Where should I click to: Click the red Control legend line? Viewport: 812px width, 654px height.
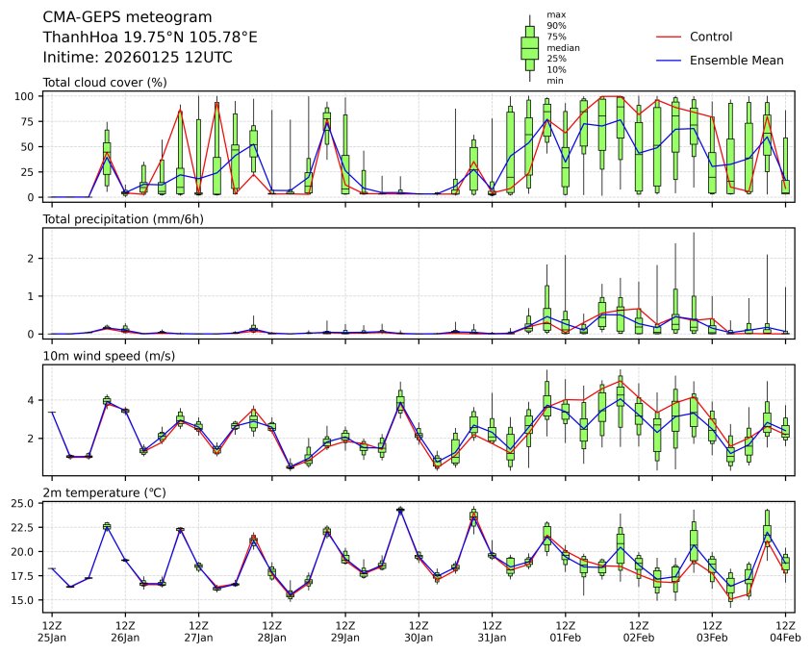669,37
